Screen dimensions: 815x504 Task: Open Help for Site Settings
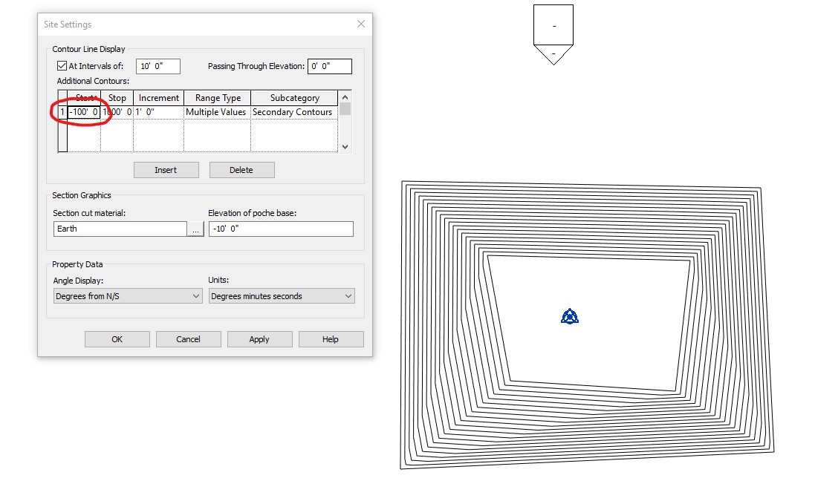[331, 338]
